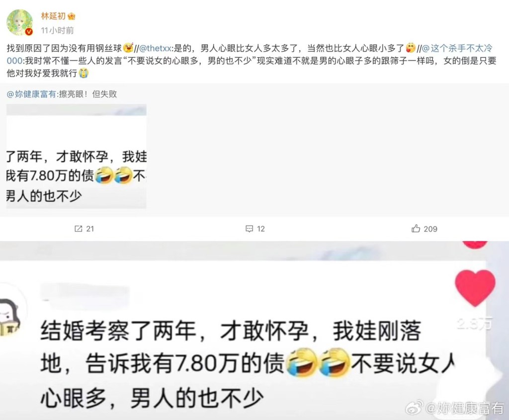Click the large comment screenshot image

coord(254,331)
